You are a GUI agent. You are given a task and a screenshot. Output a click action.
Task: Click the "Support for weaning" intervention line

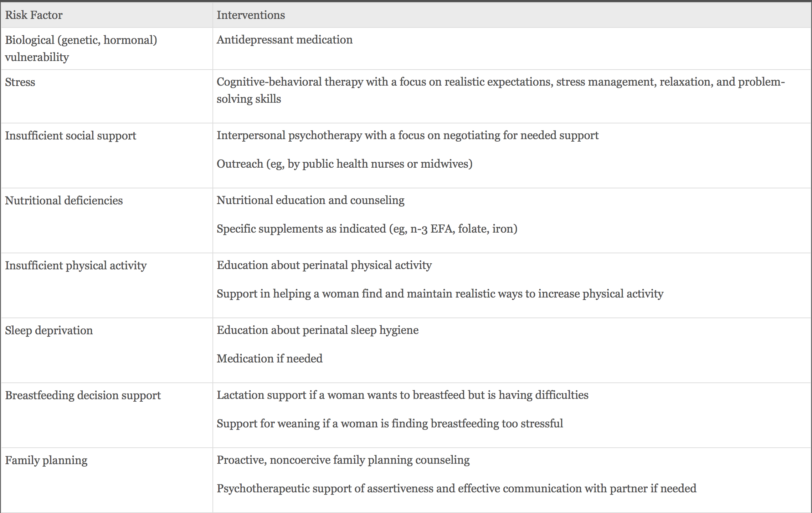click(x=390, y=423)
